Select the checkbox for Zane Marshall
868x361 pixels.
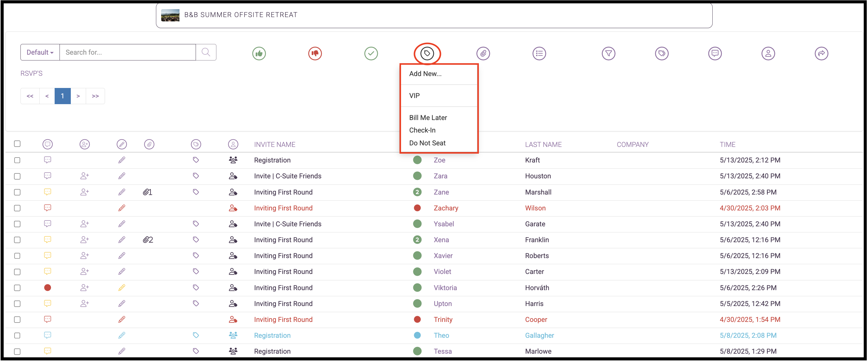(17, 192)
